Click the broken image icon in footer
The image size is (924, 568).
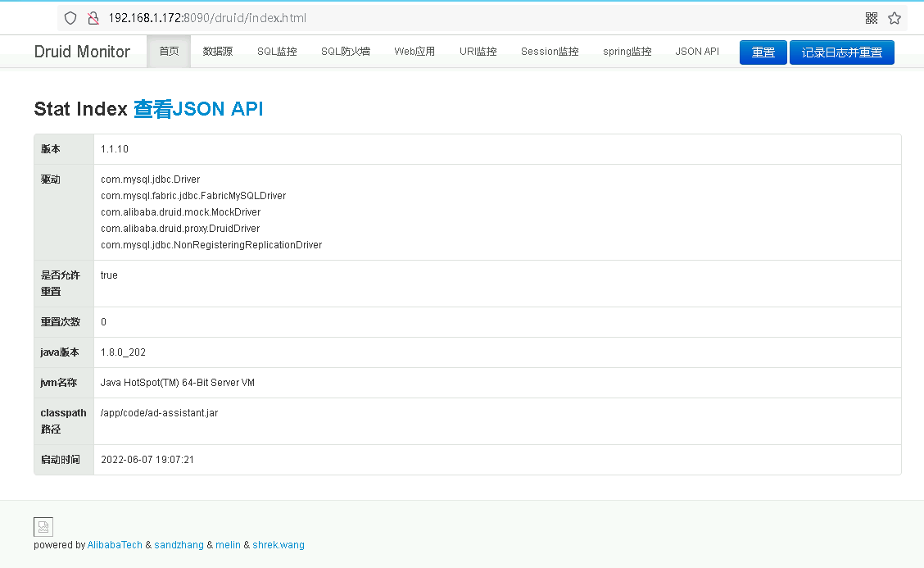click(43, 527)
